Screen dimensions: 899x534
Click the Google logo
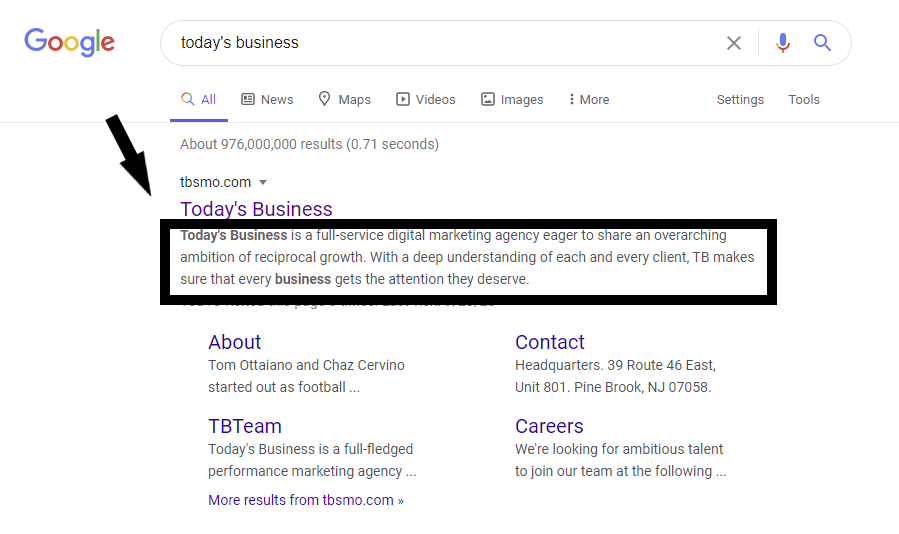click(69, 42)
